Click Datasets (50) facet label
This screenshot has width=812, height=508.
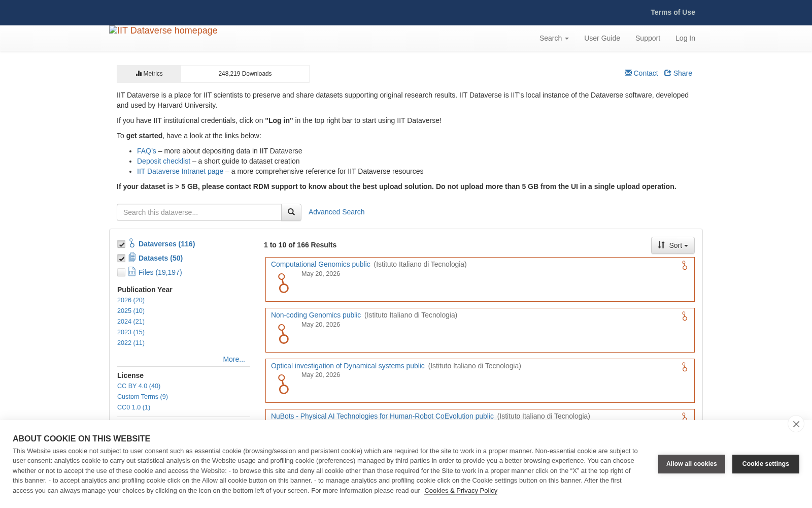[x=160, y=258]
